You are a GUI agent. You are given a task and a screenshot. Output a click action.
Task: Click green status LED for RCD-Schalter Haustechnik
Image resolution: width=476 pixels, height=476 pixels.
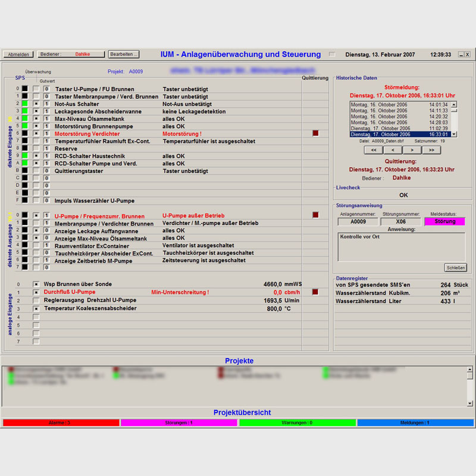pyautogui.click(x=25, y=156)
